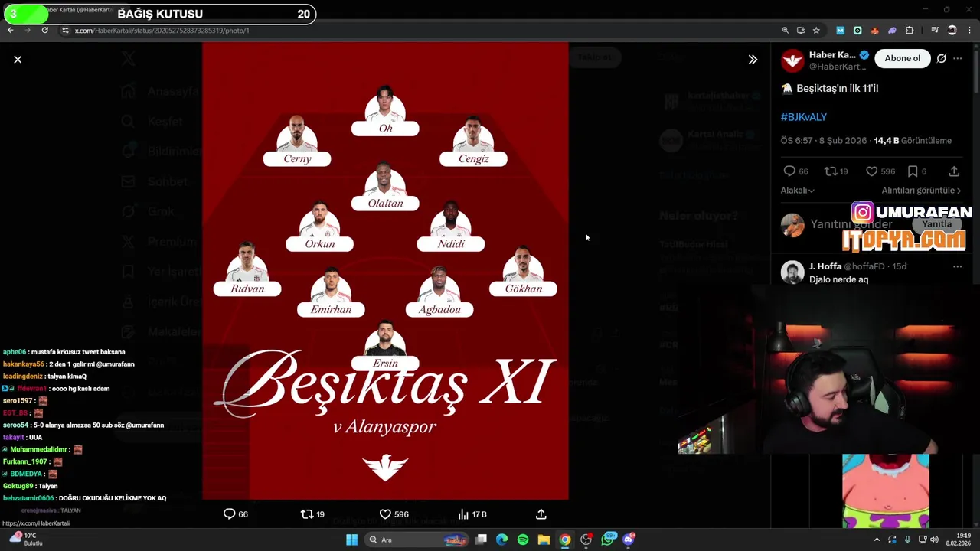This screenshot has width=980, height=551.
Task: Expand the Alakalı sort dropdown
Action: pyautogui.click(x=797, y=190)
